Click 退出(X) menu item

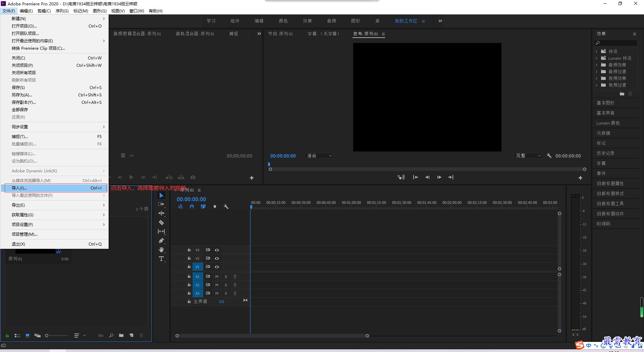(54, 244)
